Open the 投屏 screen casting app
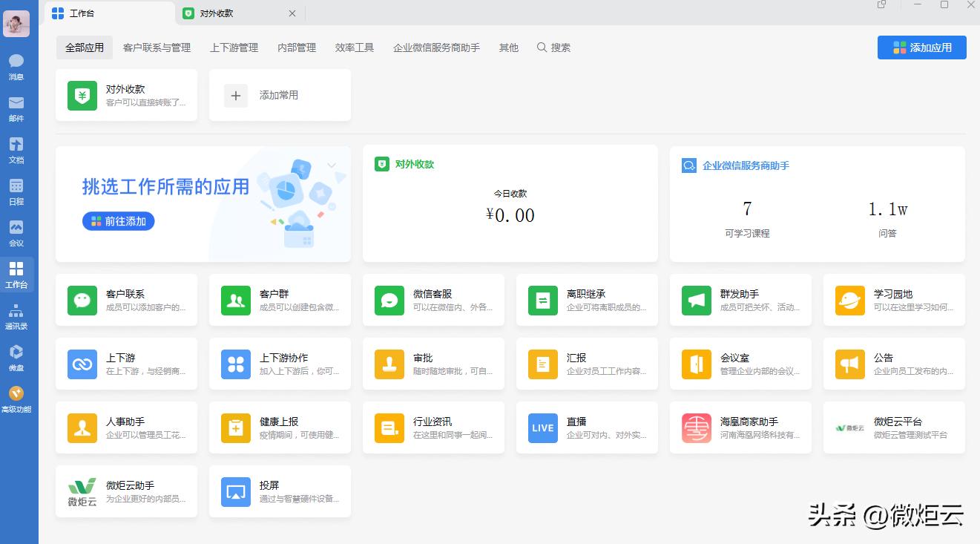Screen dimensions: 980x544 click(x=280, y=491)
